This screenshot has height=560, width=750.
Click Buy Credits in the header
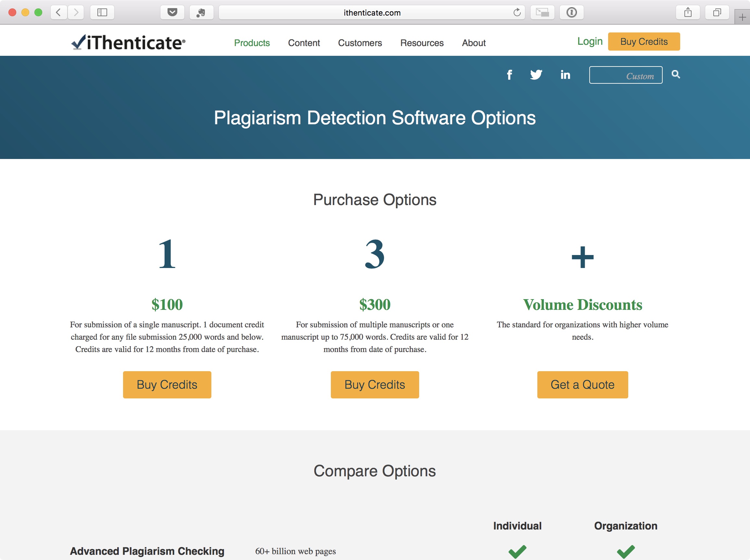click(644, 41)
